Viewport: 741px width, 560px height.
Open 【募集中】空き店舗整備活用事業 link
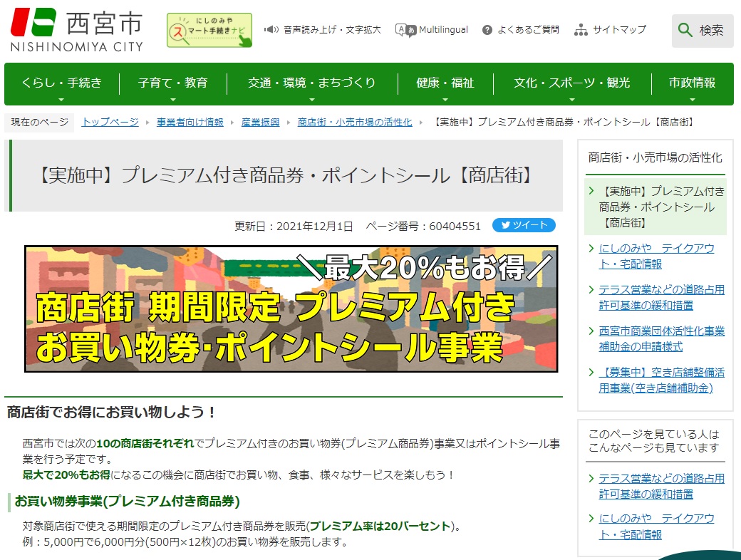pos(662,380)
